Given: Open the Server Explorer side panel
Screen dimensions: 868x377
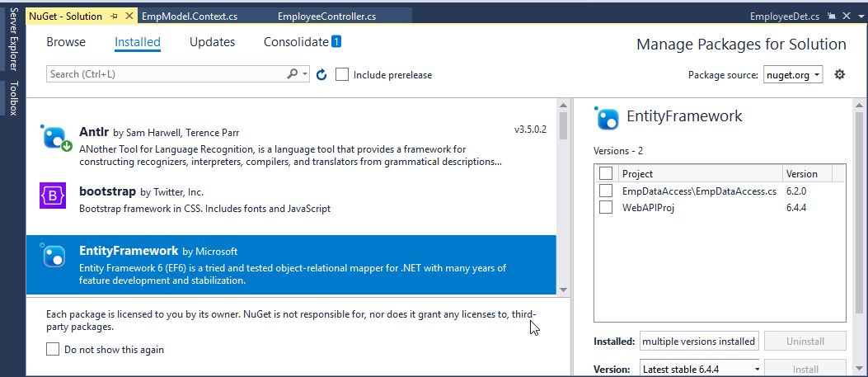Looking at the screenshot, I should click(14, 40).
